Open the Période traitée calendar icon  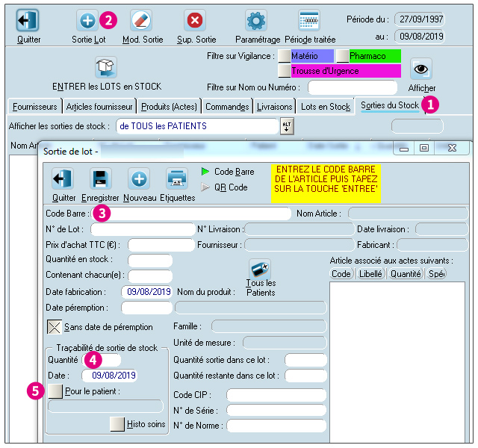308,20
